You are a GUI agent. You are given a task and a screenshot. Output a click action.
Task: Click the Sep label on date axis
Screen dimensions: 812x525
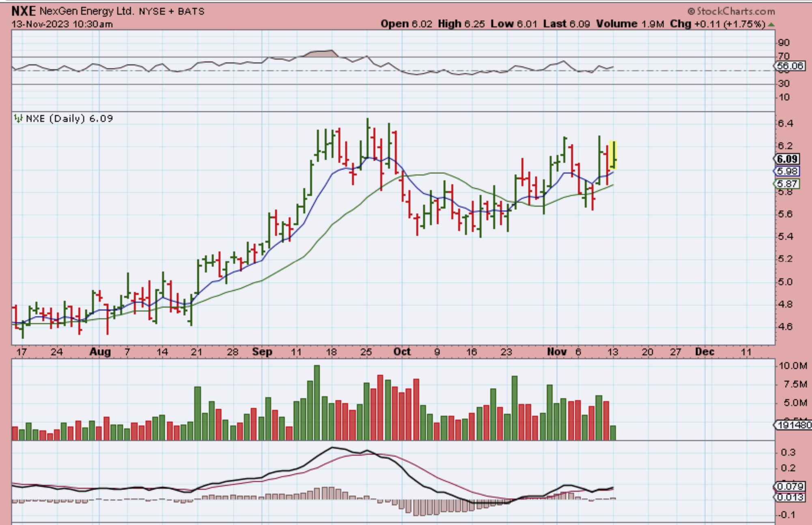tap(262, 352)
